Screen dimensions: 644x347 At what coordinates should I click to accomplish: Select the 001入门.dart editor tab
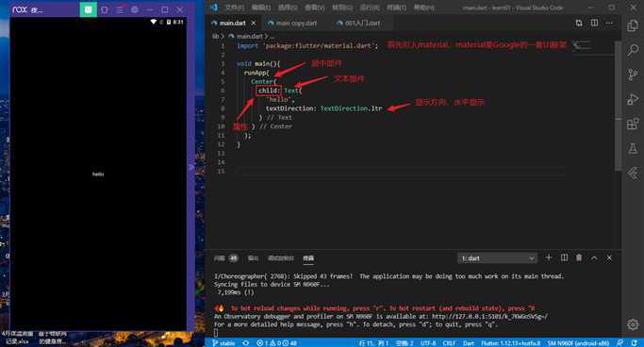[x=362, y=23]
